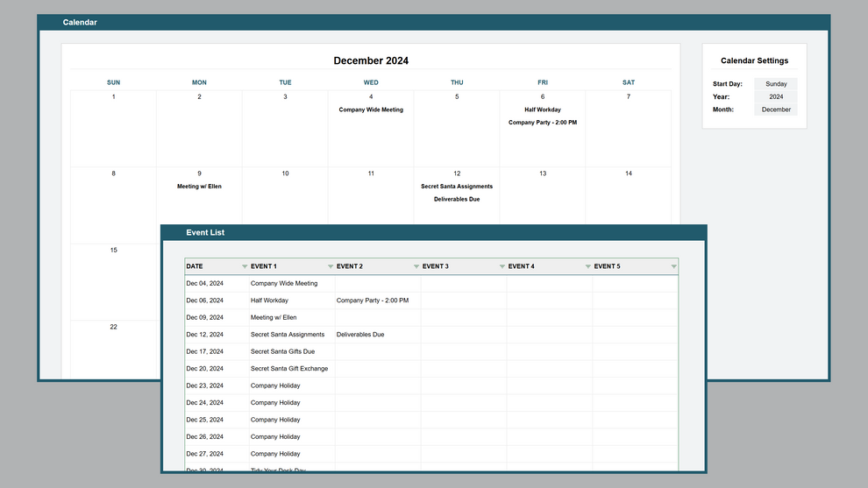Viewport: 868px width, 488px height.
Task: Click Meeting w/ Ellen on the calendar
Action: point(199,187)
